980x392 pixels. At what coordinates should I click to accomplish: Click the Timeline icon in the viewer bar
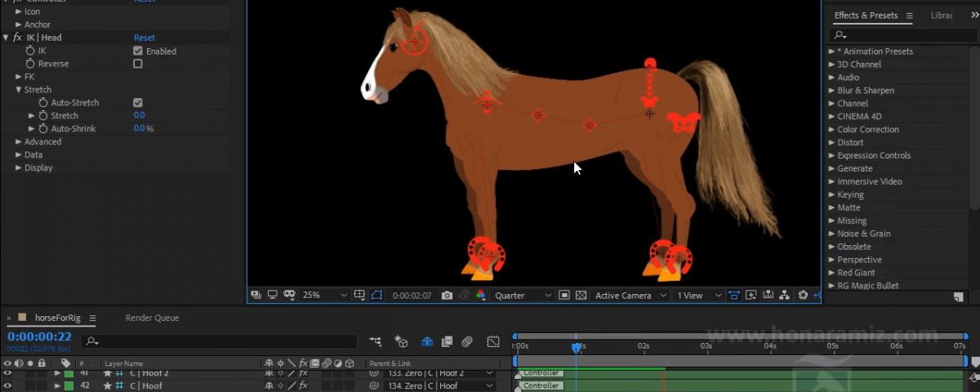pyautogui.click(x=768, y=296)
